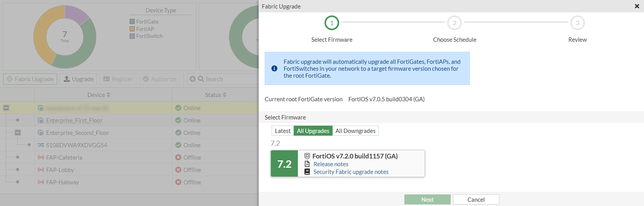Collapse the root FortiGate tree node

click(x=6, y=108)
